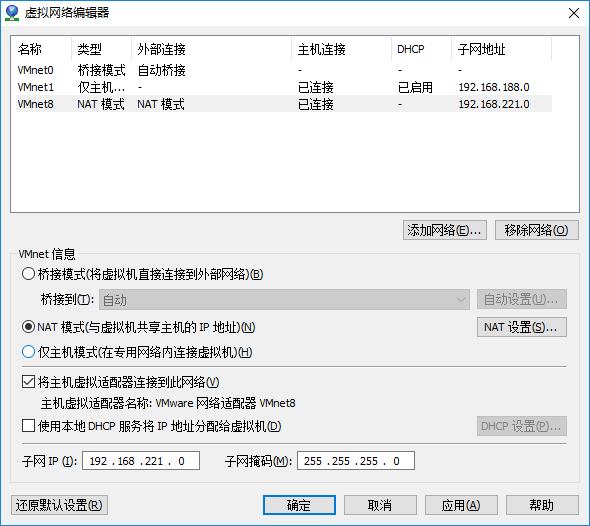Click the 移除网络 button
The height and width of the screenshot is (526, 590).
536,230
